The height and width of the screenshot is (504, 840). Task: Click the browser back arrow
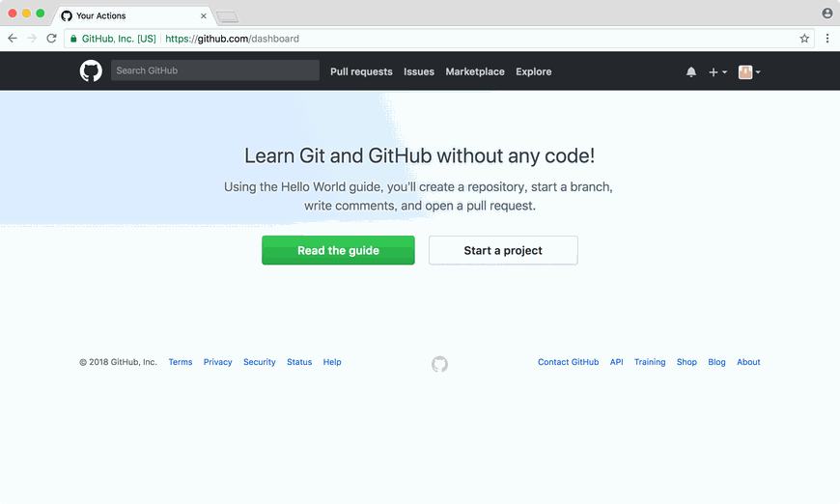point(13,39)
